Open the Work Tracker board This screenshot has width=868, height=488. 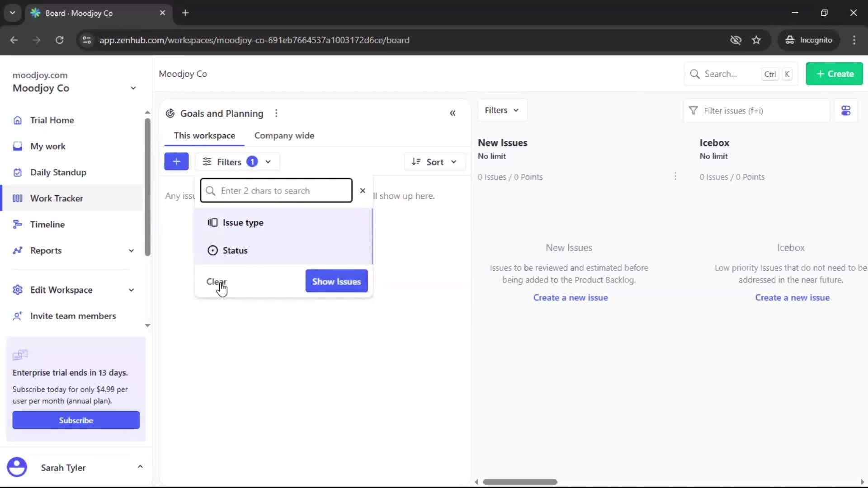[56, 198]
